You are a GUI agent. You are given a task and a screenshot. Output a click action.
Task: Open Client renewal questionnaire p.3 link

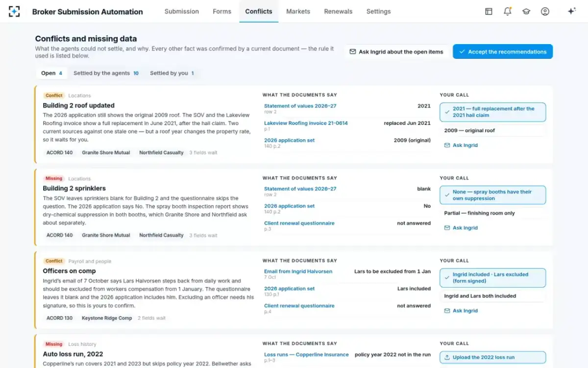(299, 223)
